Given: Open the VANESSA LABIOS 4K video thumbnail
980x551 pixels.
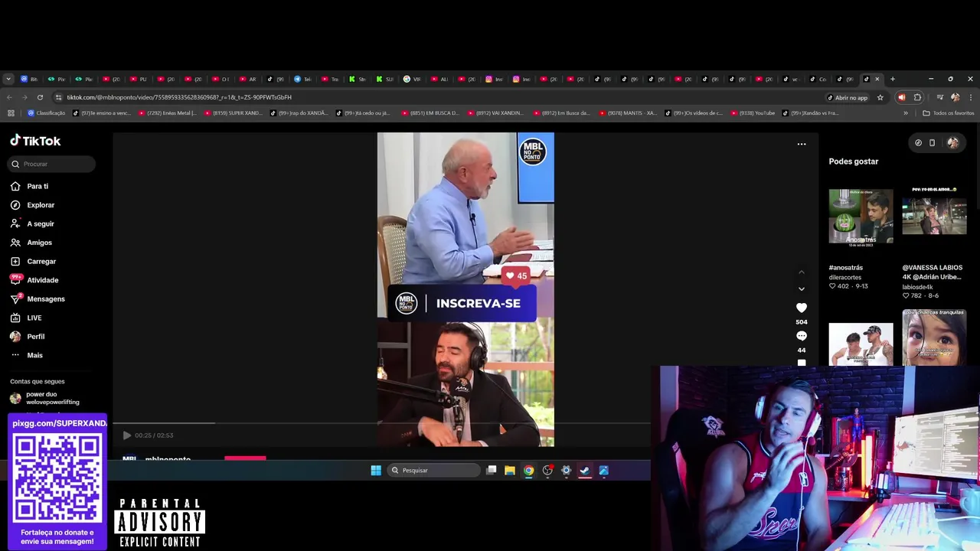Looking at the screenshot, I should click(934, 217).
